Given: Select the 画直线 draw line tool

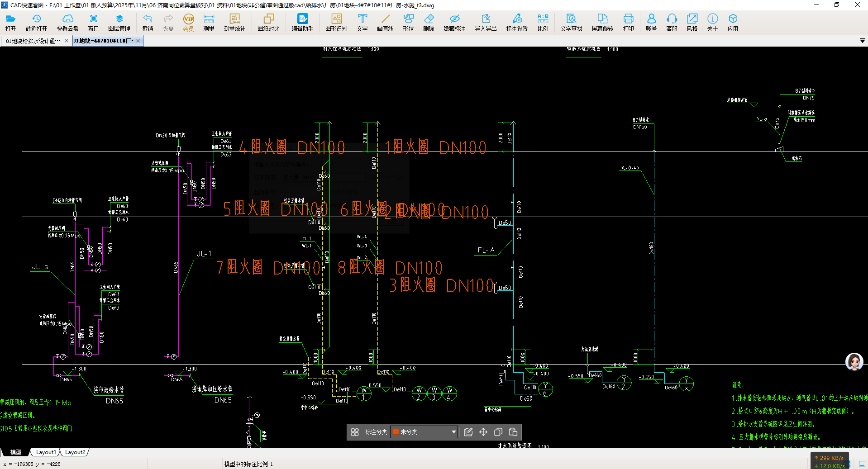Looking at the screenshot, I should pos(385,22).
